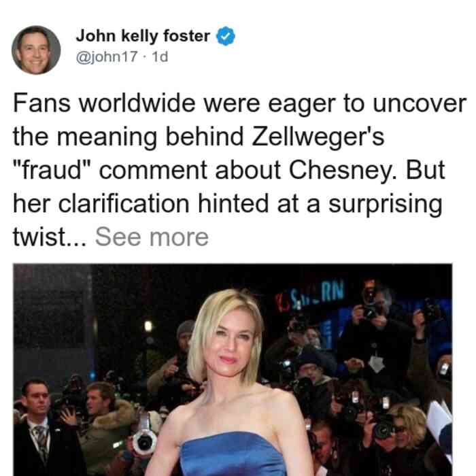Click the name "Chesney" in the post
476x476 pixels.
click(343, 171)
